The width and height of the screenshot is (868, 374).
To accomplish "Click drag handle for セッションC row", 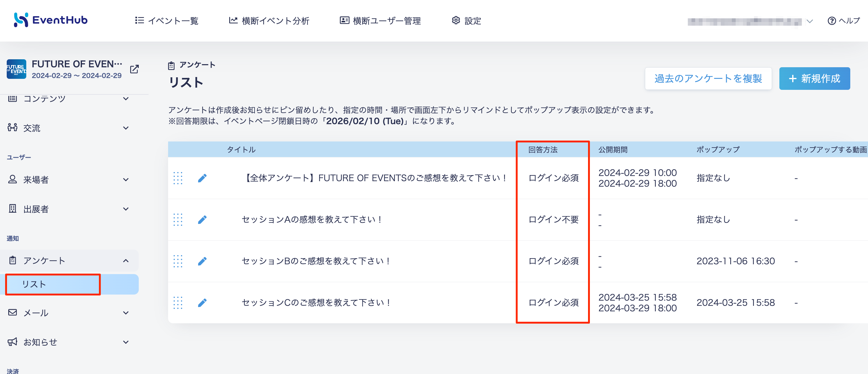I will coord(178,302).
